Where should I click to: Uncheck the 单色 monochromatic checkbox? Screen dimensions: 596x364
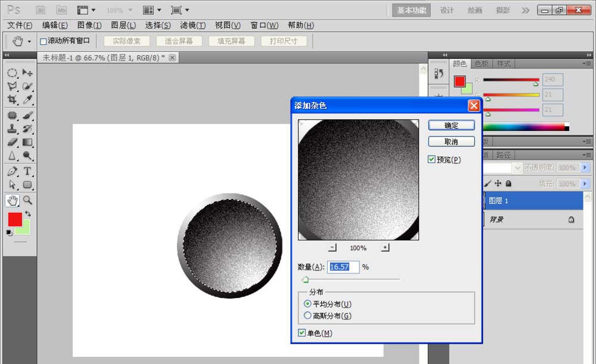[302, 333]
